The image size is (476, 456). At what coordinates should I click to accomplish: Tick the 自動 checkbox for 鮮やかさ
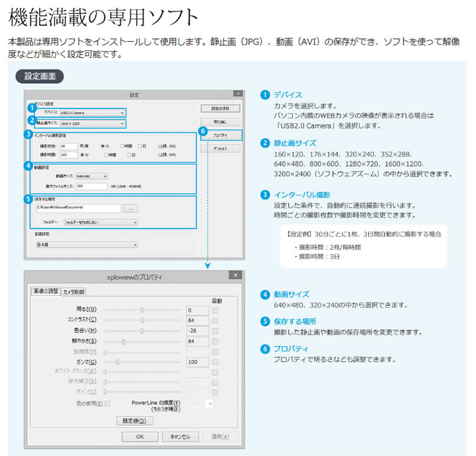click(215, 342)
